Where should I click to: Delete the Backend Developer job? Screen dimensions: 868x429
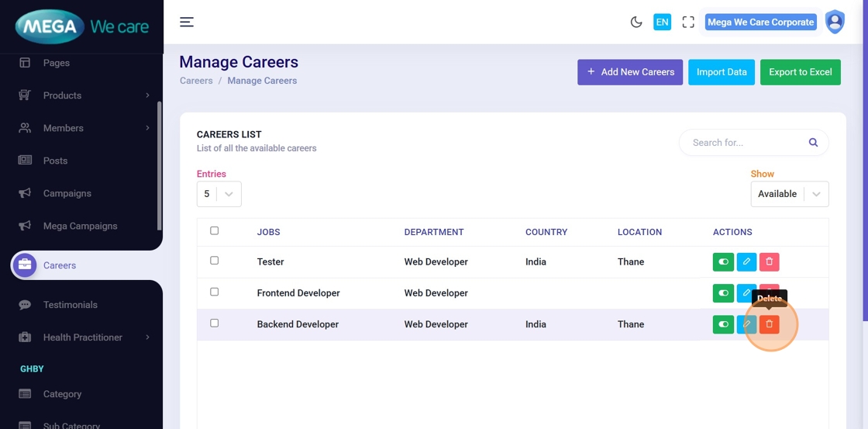tap(769, 324)
